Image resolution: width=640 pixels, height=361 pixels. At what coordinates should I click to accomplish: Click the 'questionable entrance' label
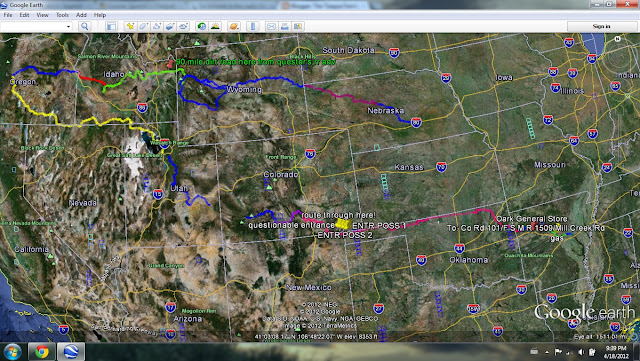click(291, 225)
